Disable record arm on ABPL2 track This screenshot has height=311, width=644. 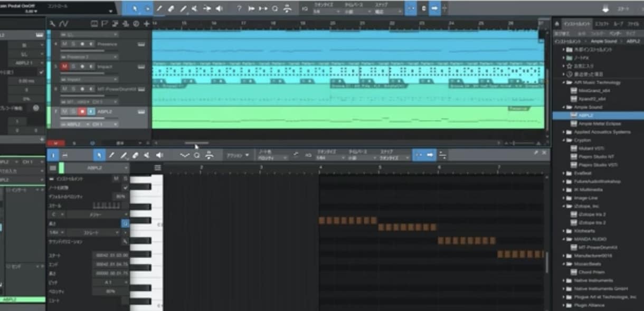tap(82, 112)
